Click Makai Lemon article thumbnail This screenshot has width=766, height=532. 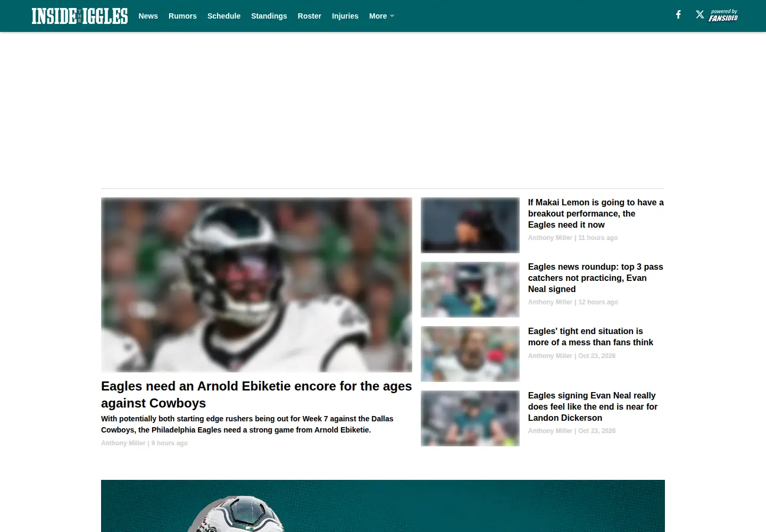coord(470,225)
